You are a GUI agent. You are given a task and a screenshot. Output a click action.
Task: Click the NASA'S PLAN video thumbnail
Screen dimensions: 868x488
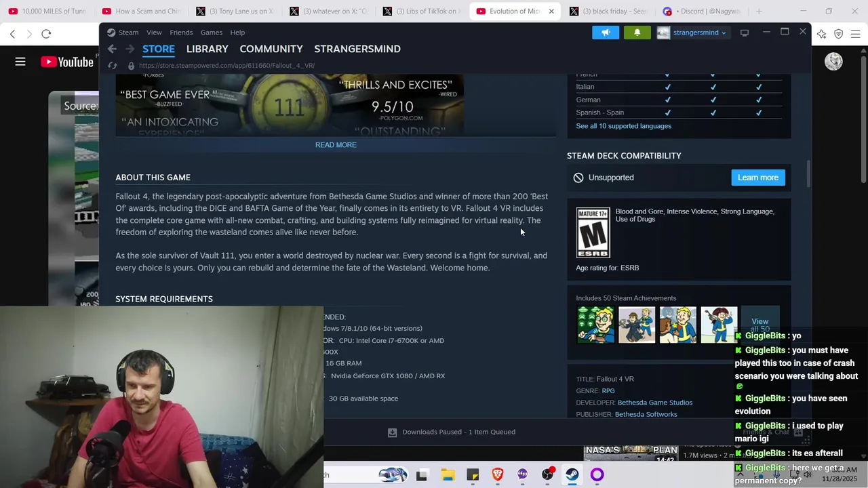[x=631, y=454]
